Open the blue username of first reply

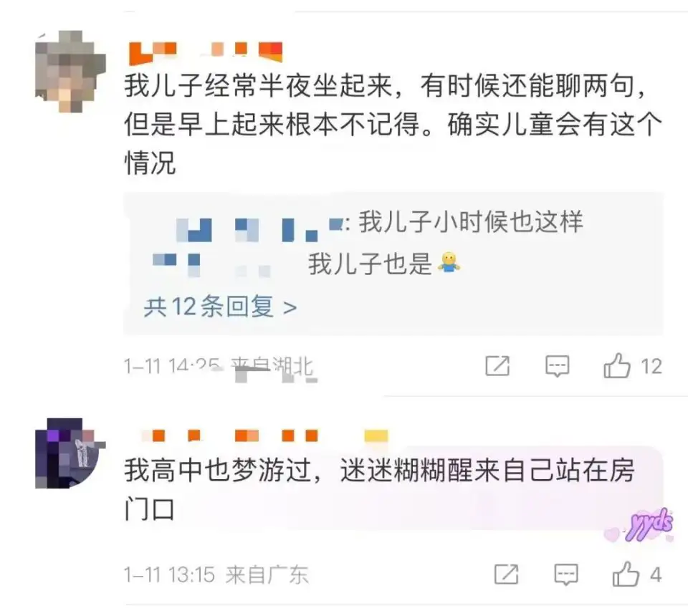[x=259, y=229]
